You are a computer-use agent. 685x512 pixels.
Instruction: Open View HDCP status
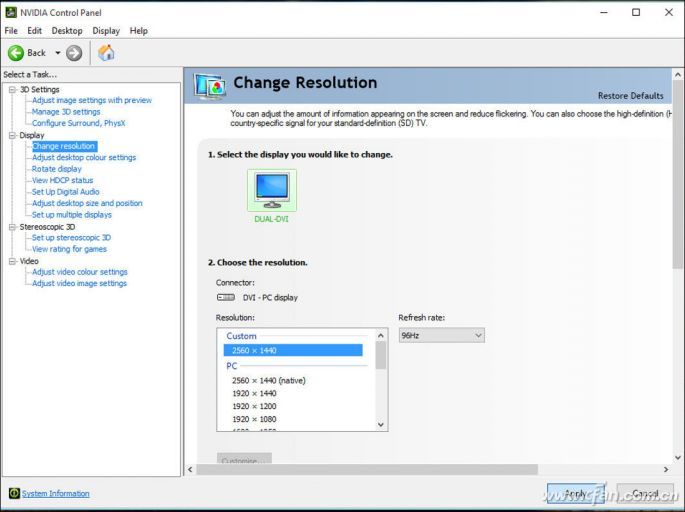62,180
